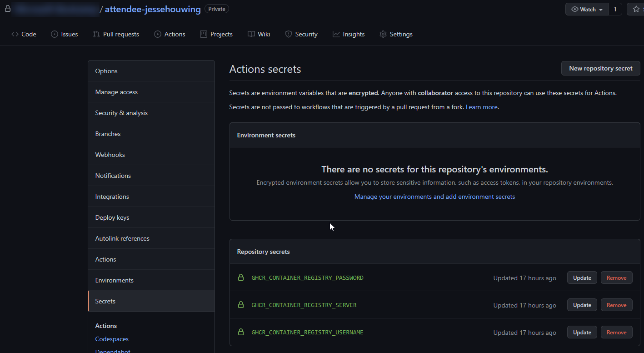This screenshot has height=353, width=644.
Task: Click the Actions tab play icon
Action: (158, 34)
